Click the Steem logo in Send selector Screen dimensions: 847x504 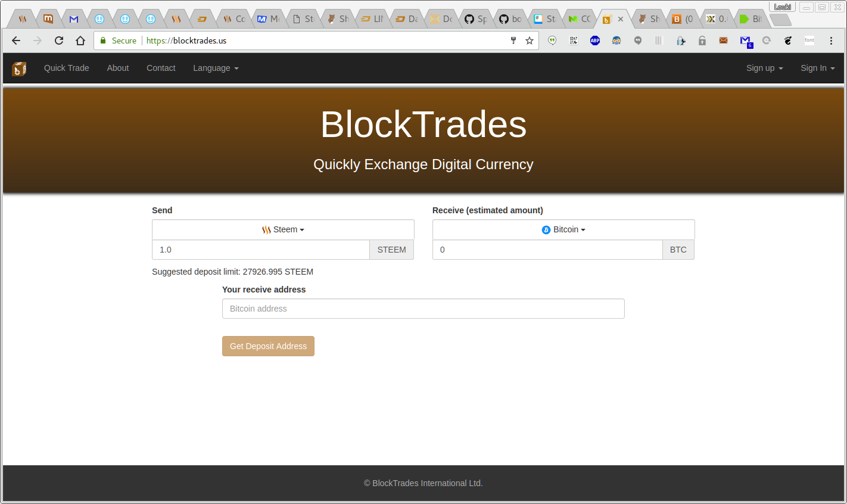coord(266,230)
